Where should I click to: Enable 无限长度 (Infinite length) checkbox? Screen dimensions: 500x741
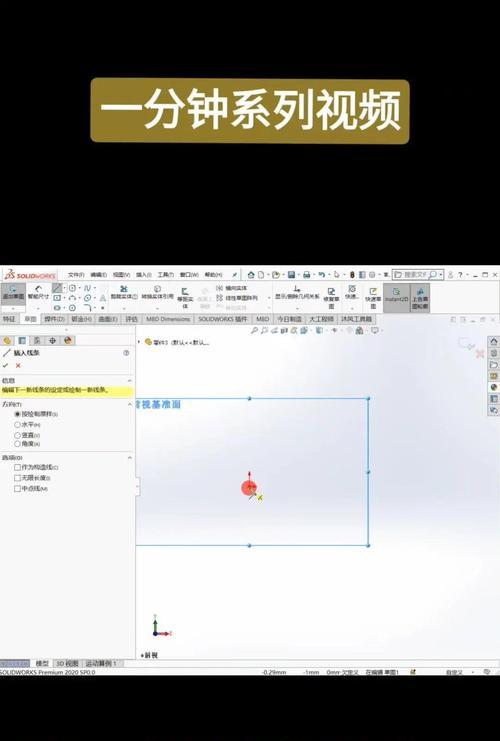(17, 478)
